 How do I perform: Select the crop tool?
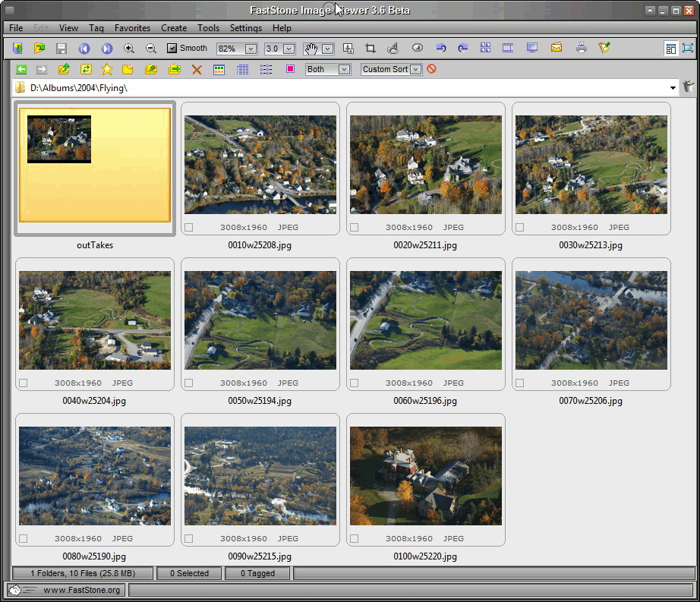[370, 48]
